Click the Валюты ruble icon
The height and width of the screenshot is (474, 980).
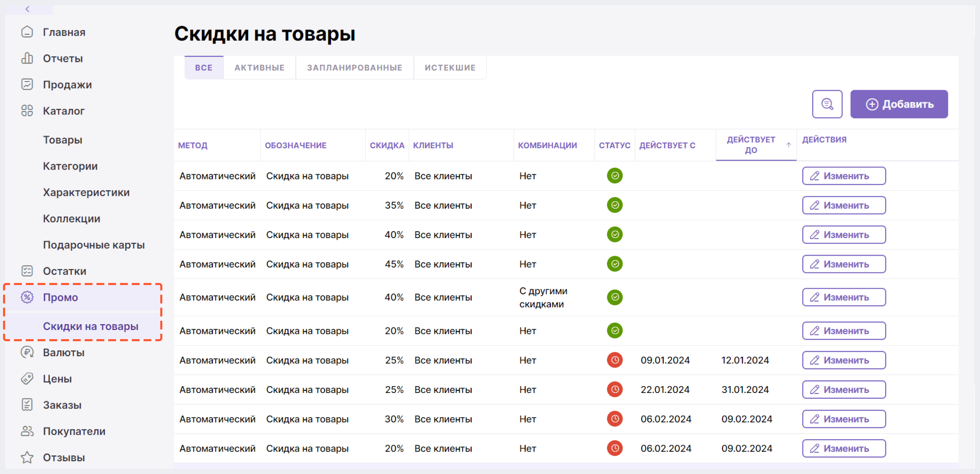[27, 352]
